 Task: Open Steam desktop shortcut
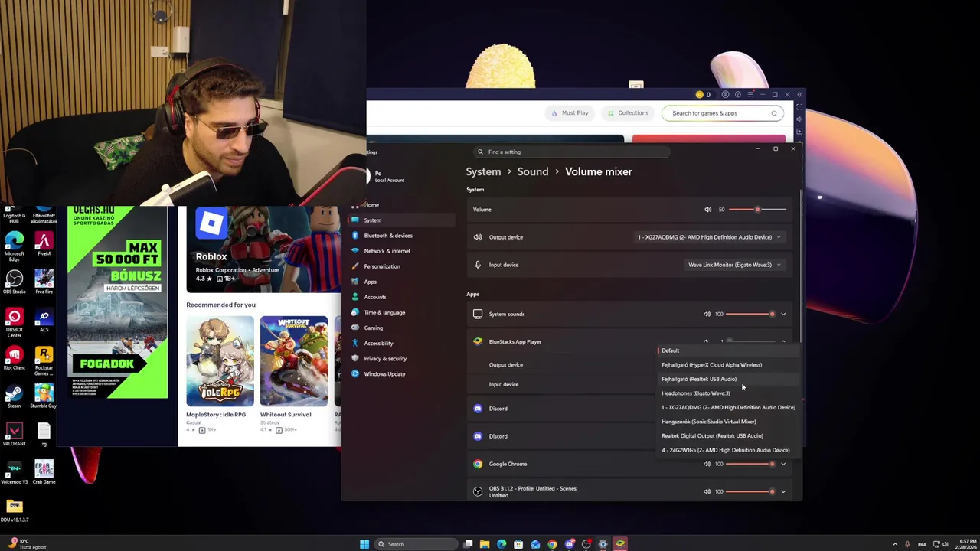pos(14,396)
